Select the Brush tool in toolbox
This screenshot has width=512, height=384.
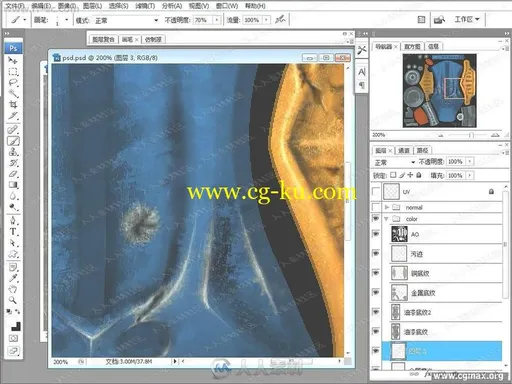[13, 141]
